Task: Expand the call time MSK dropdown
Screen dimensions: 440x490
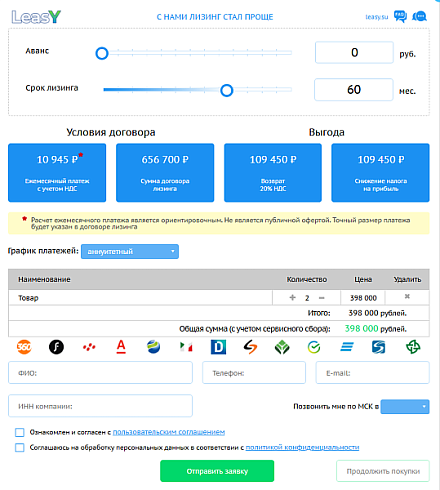Action: point(405,406)
